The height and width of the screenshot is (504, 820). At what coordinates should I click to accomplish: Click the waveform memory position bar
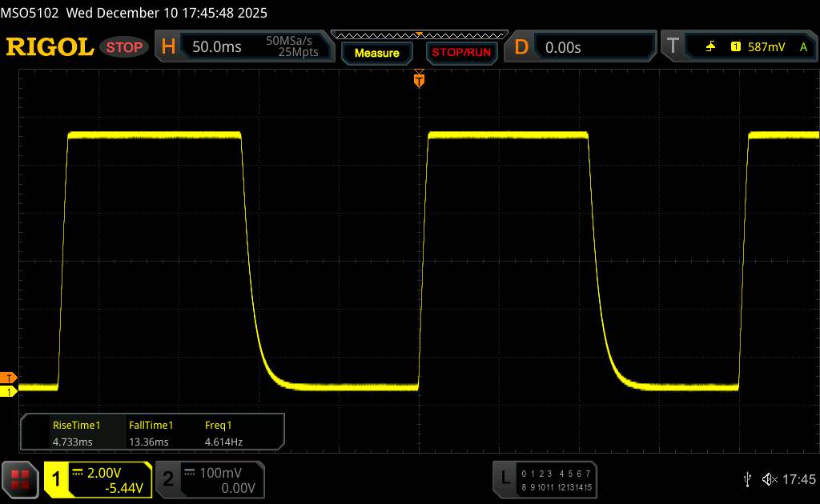[418, 34]
